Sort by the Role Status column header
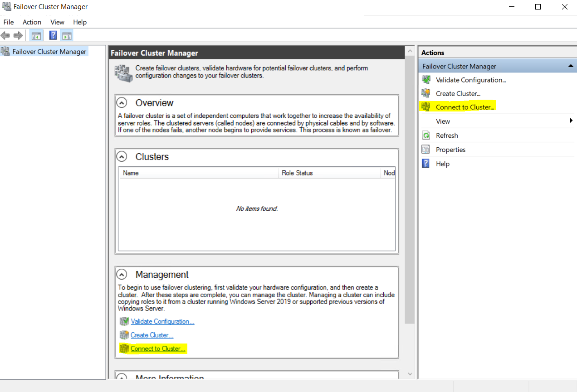Image resolution: width=577 pixels, height=392 pixels. [330, 173]
